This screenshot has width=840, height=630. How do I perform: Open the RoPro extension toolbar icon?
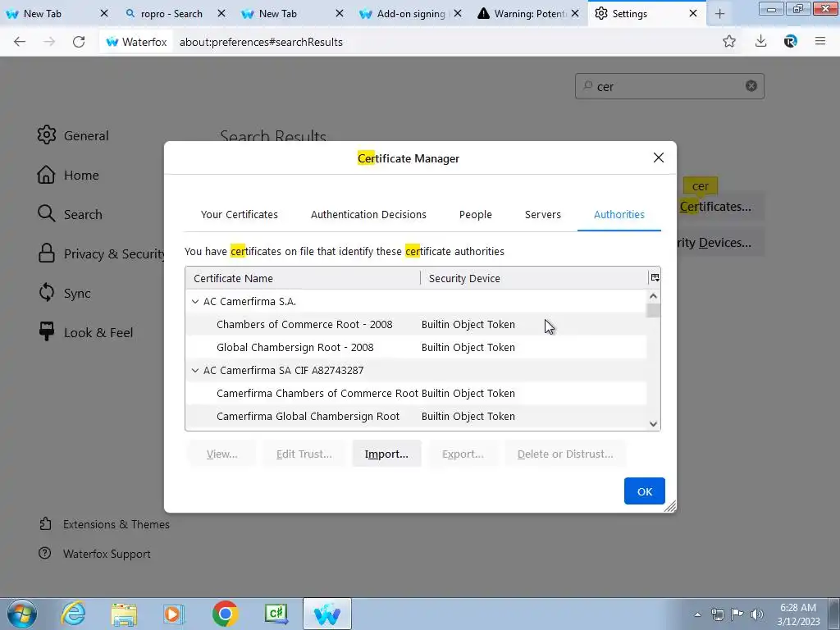(790, 41)
